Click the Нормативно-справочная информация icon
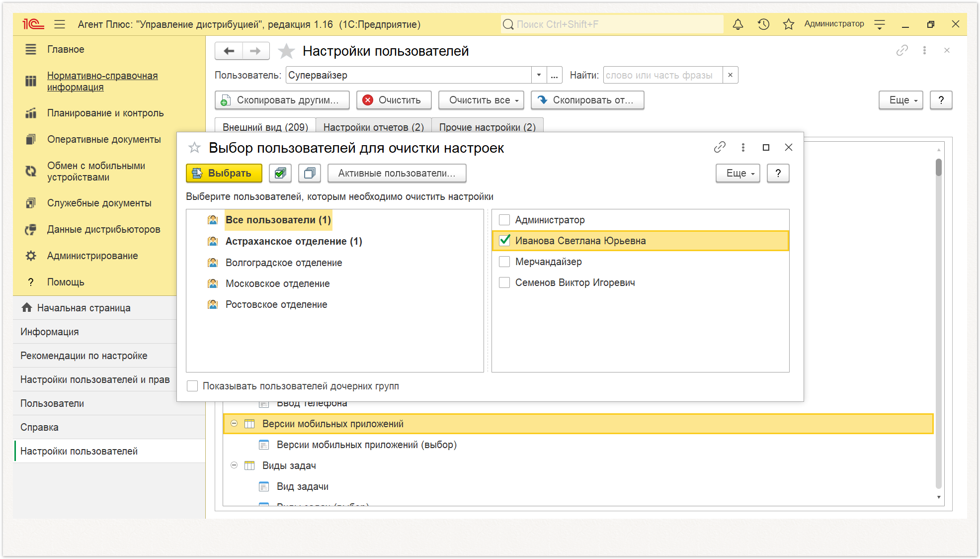Screen dimensions: 980x559 click(x=31, y=81)
